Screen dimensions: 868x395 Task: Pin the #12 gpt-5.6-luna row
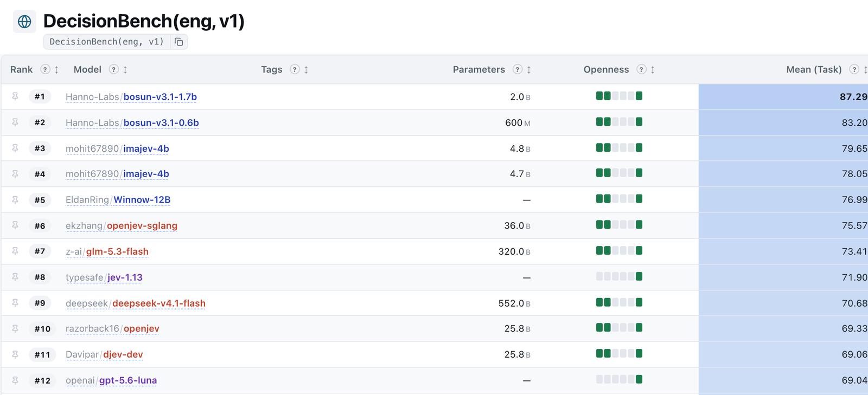pos(15,380)
